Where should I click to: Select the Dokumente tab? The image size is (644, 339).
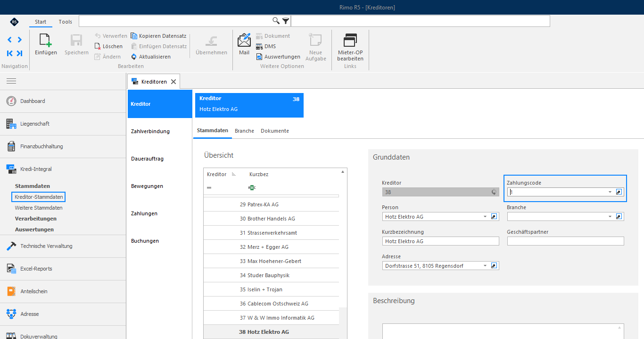tap(275, 131)
